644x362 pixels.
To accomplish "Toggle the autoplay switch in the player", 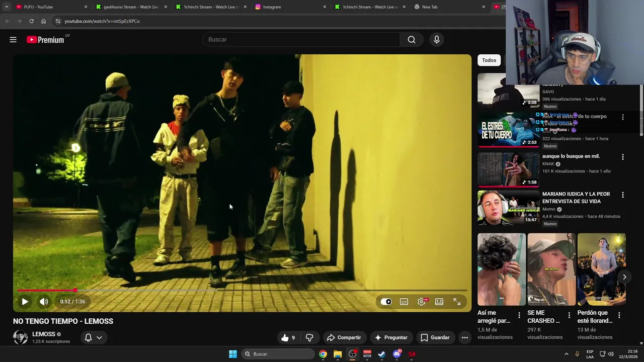I will point(386,302).
